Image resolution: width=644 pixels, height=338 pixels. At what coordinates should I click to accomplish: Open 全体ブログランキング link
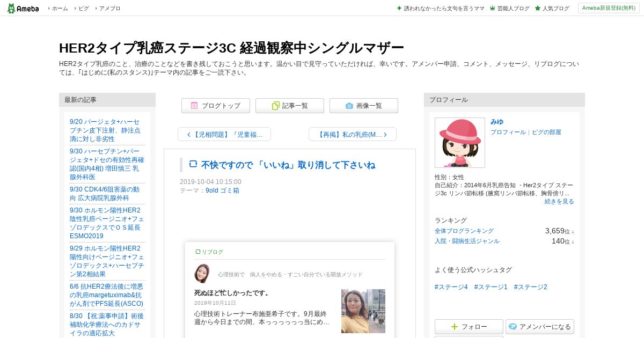464,231
